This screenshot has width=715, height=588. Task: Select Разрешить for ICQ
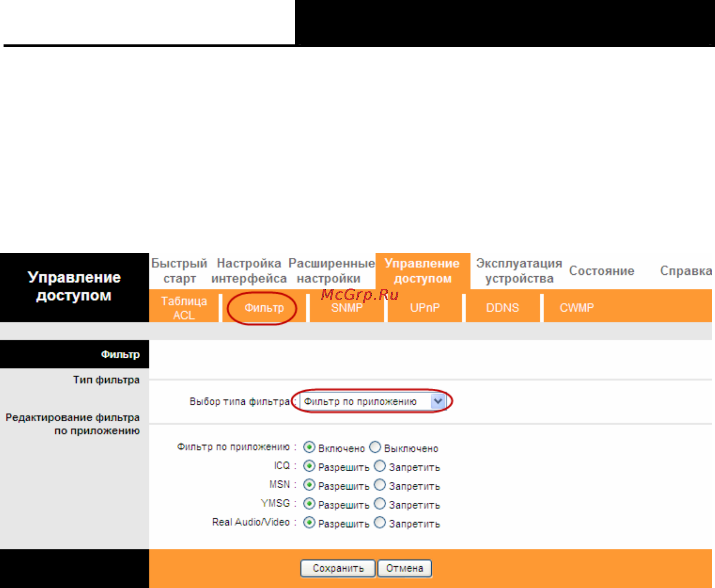click(x=309, y=466)
